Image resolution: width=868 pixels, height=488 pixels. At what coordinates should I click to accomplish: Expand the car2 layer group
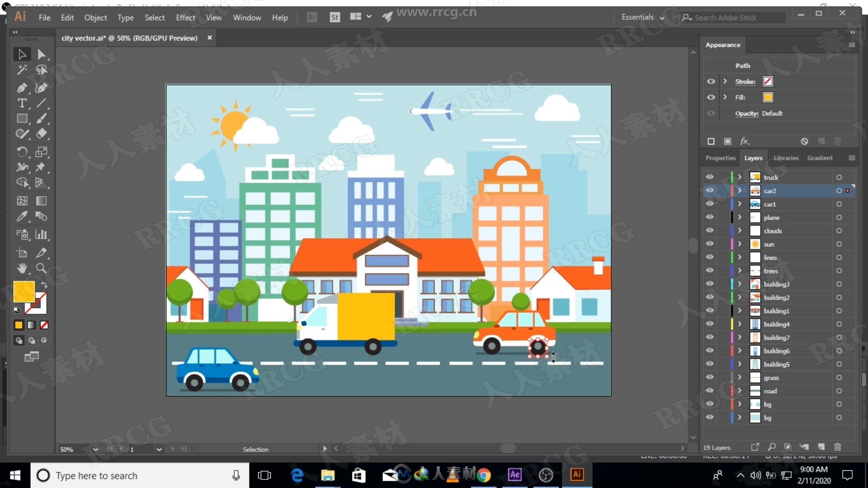click(x=739, y=191)
